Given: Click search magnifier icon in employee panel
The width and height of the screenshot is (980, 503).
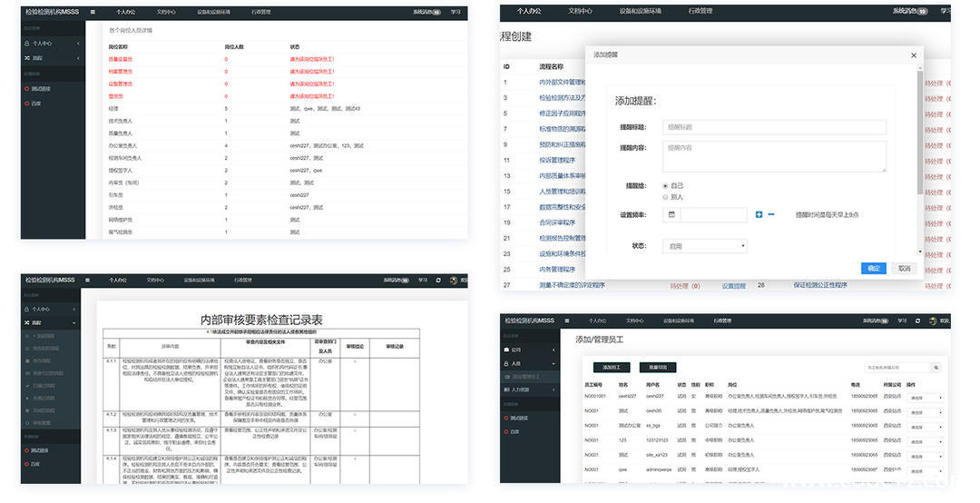Looking at the screenshot, I should 936,368.
